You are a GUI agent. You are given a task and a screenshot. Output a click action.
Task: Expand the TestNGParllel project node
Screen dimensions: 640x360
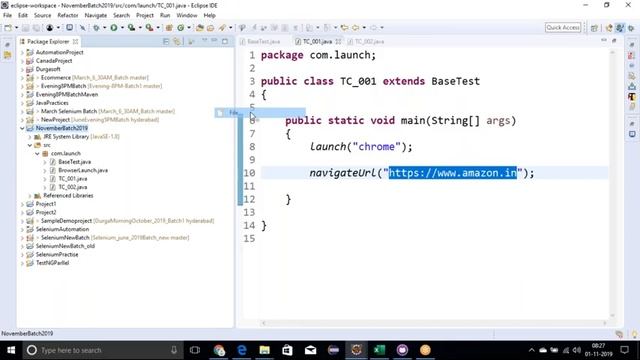click(x=22, y=263)
